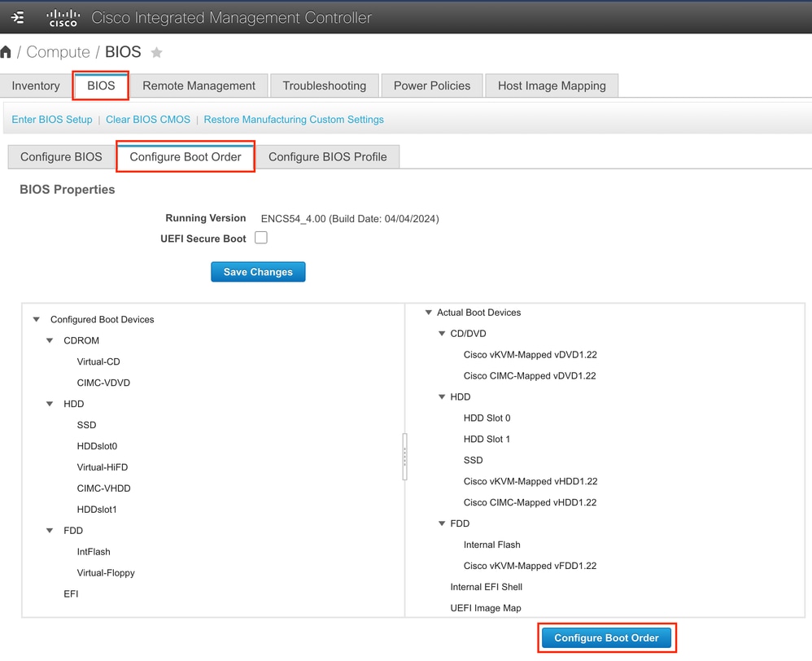Open Host Image Mapping tab
The image size is (812, 661).
[552, 86]
